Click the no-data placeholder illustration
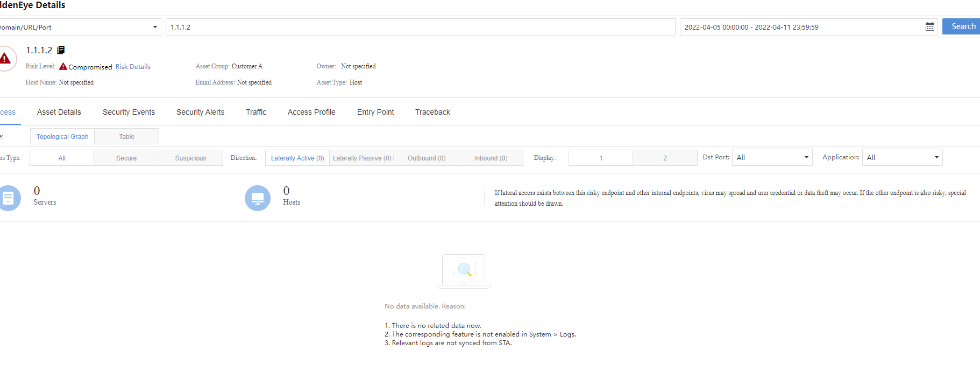The height and width of the screenshot is (371, 980). (x=464, y=271)
